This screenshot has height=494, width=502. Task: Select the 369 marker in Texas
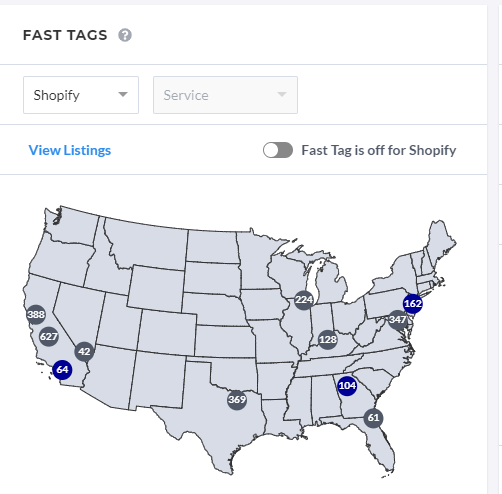pyautogui.click(x=237, y=400)
